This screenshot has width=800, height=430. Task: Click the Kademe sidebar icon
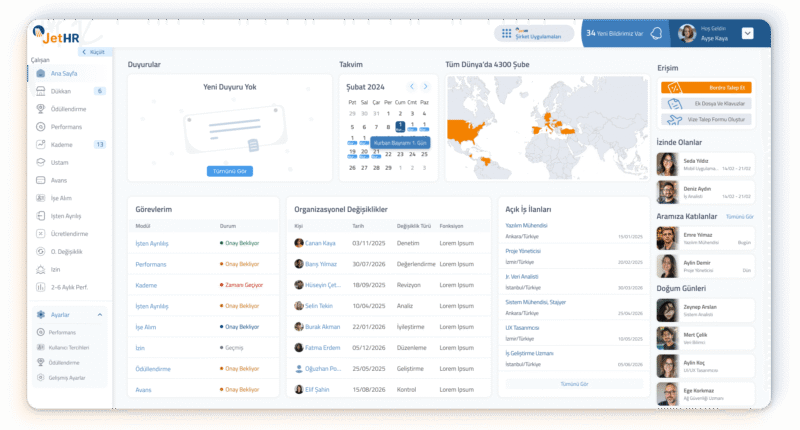[40, 145]
